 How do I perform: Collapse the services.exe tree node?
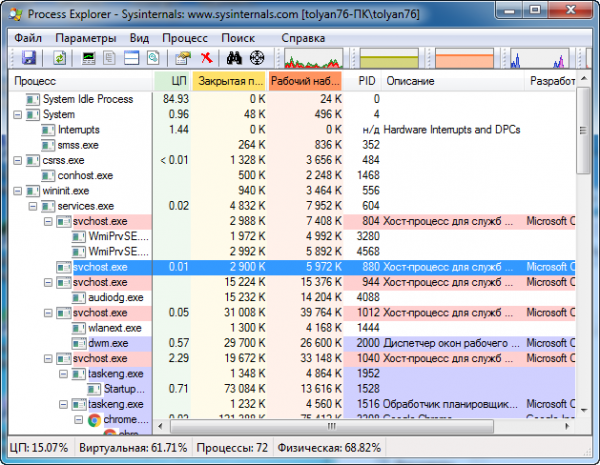tap(33, 206)
